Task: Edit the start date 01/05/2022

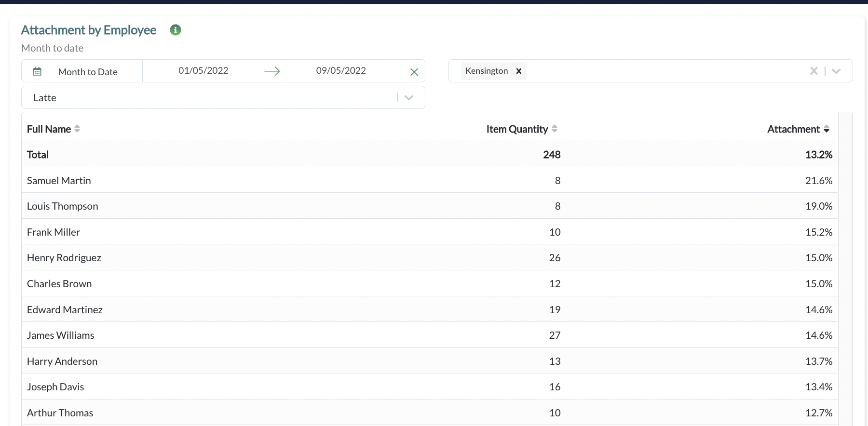Action: (x=203, y=71)
